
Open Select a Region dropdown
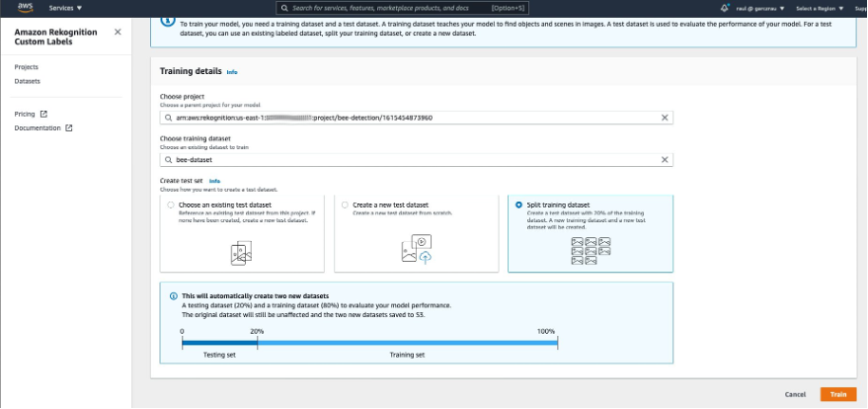click(x=820, y=8)
